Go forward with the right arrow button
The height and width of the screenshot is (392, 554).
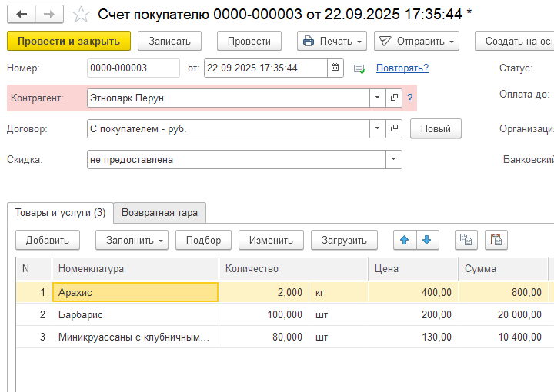49,15
